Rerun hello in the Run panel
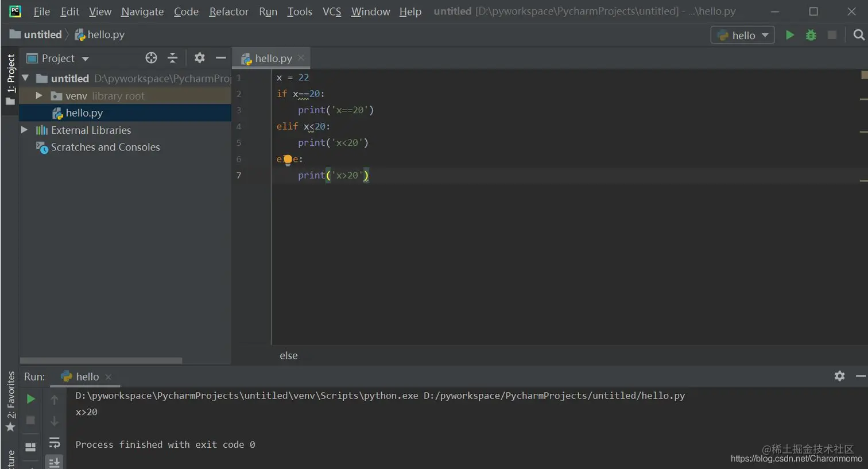 click(x=31, y=399)
